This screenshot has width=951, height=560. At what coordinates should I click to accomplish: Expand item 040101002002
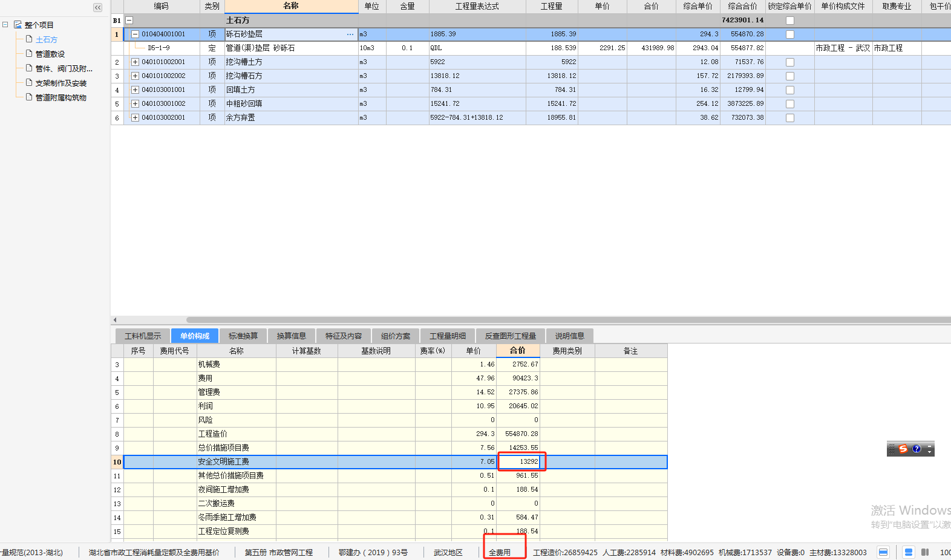[135, 76]
